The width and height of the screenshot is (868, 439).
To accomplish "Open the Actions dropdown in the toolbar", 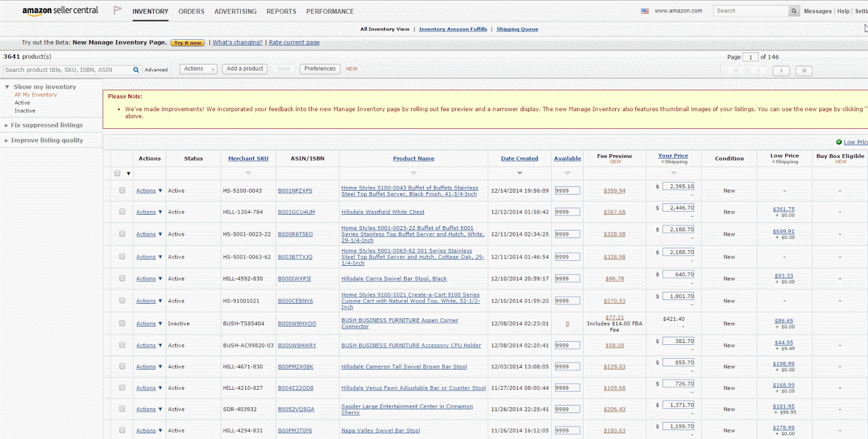I will tap(198, 69).
